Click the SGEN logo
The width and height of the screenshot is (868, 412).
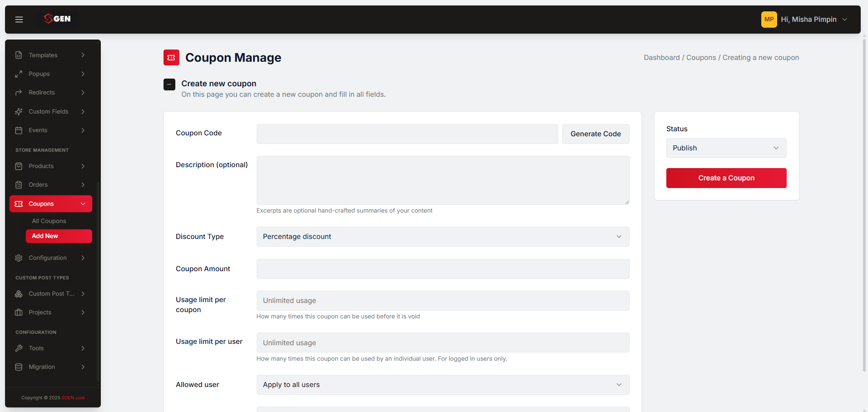coord(57,19)
